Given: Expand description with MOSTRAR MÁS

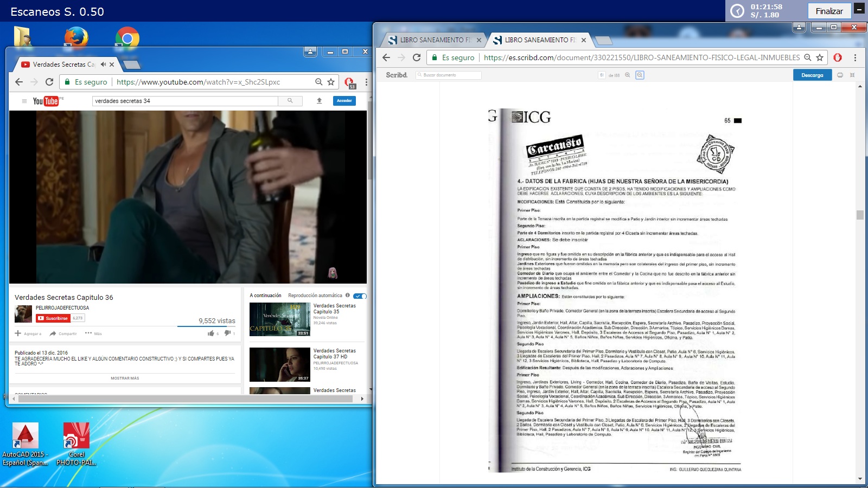Looking at the screenshot, I should pyautogui.click(x=125, y=378).
